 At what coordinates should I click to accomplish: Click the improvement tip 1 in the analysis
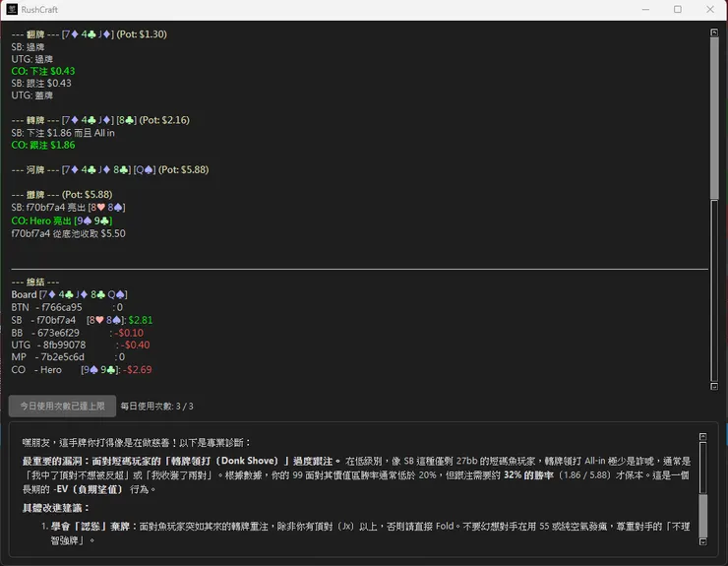point(366,533)
